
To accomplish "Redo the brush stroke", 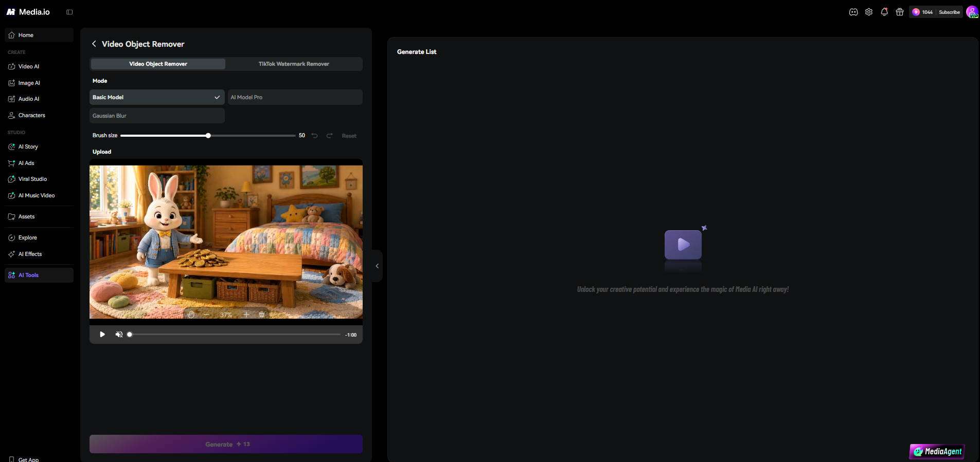I will pos(330,136).
